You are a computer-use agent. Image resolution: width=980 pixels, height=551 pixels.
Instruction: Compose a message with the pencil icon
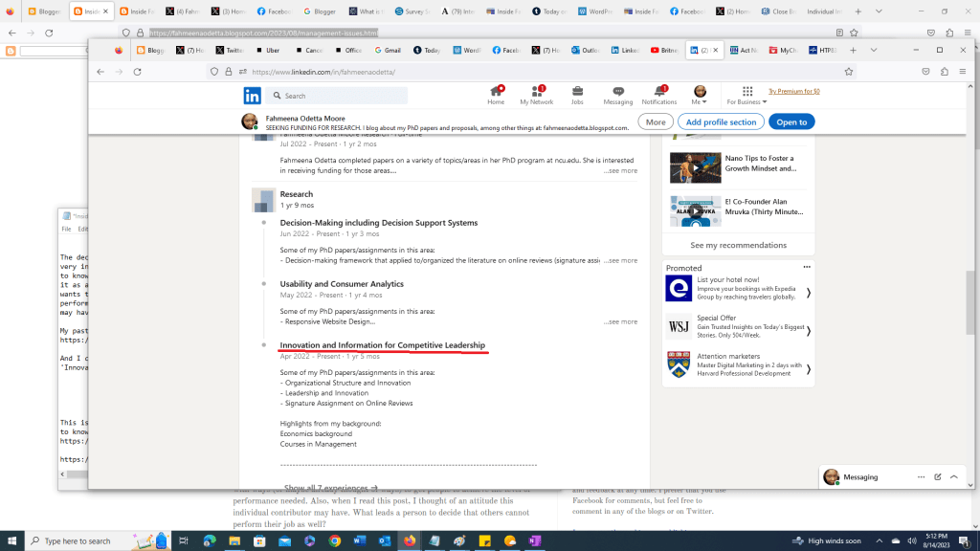tap(936, 476)
